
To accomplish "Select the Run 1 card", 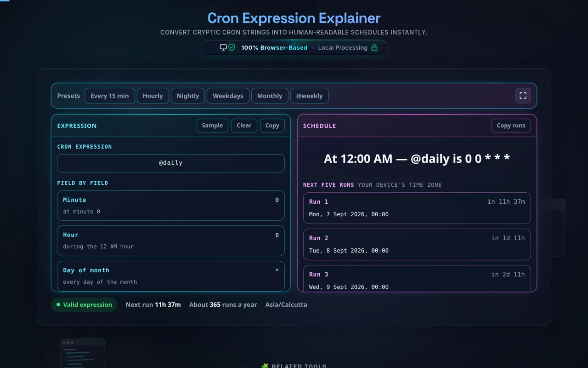I will (x=417, y=208).
